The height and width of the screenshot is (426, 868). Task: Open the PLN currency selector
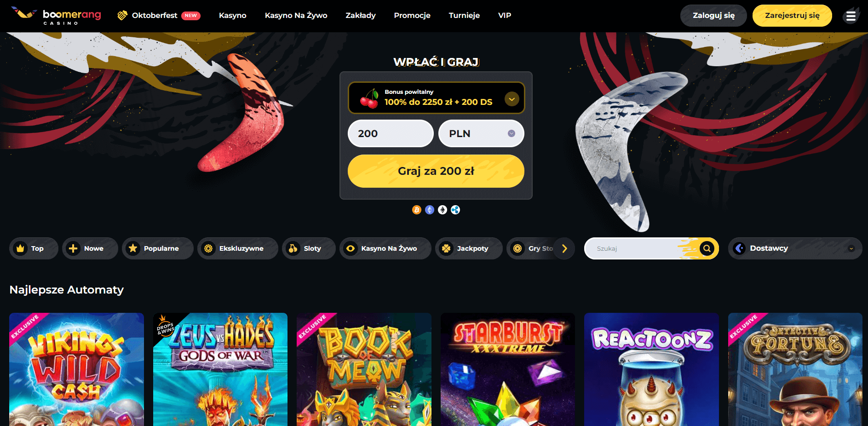(481, 133)
